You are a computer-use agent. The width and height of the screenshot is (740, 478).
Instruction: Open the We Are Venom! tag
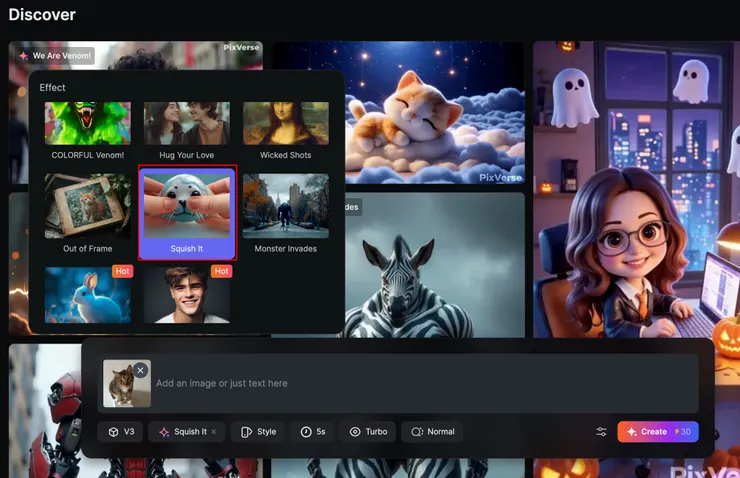(x=55, y=56)
